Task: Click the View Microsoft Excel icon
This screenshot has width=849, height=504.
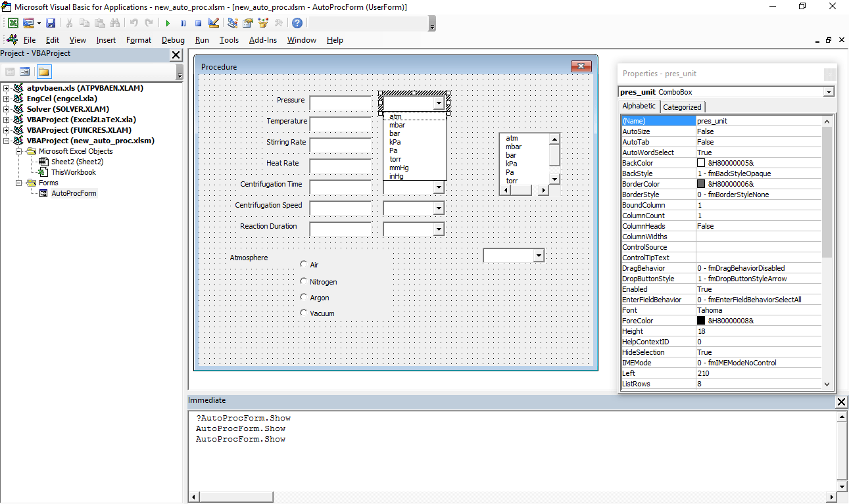Action: [x=12, y=23]
